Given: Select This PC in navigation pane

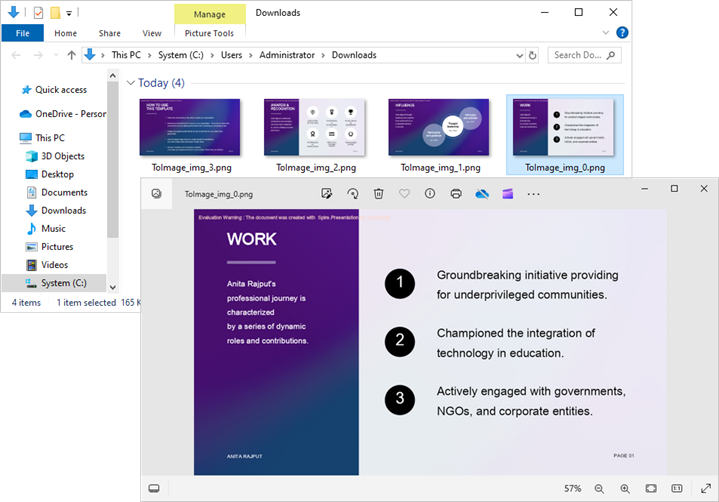Looking at the screenshot, I should point(42,138).
